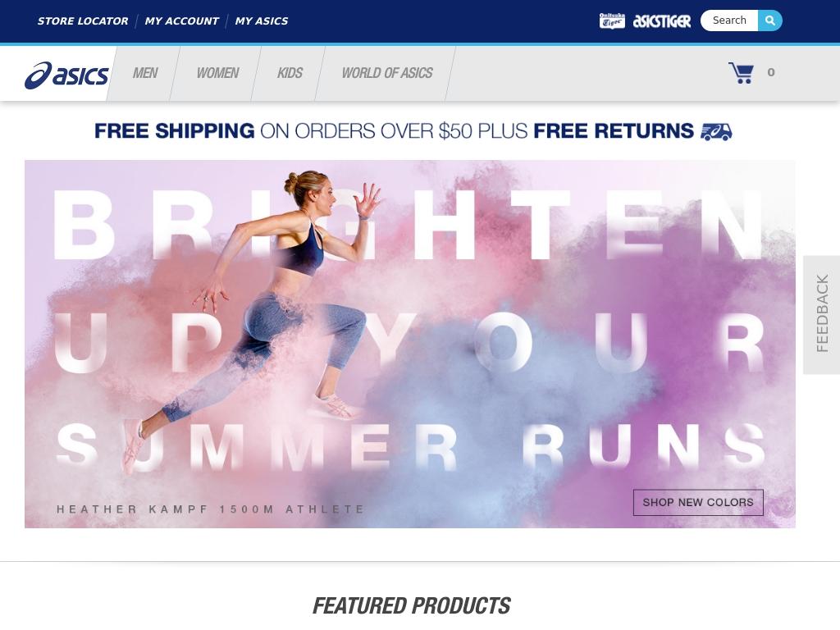This screenshot has height=630, width=840.
Task: Go to My Account
Action: point(181,21)
